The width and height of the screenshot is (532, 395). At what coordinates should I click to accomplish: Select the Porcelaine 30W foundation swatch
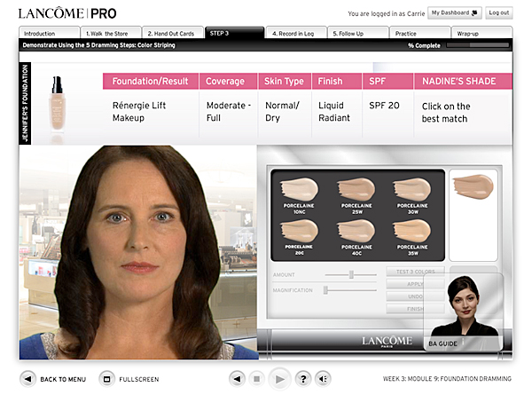[x=412, y=190]
